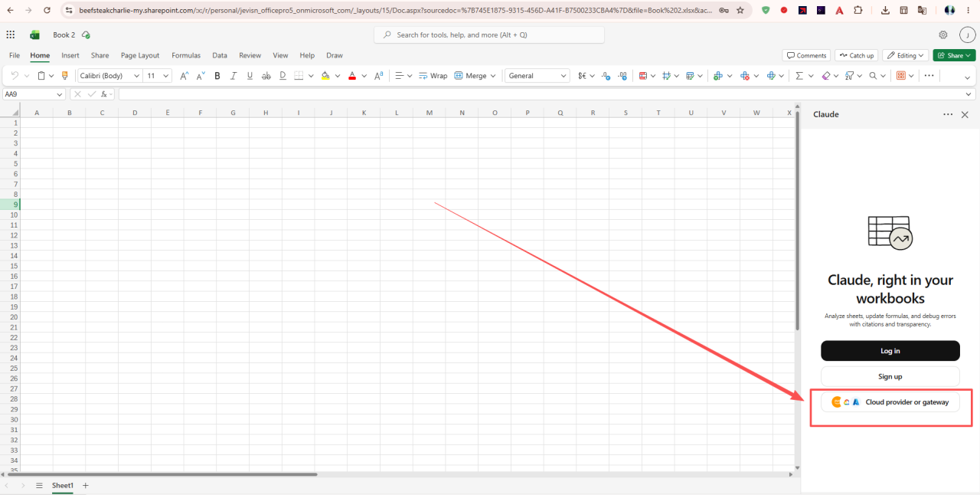Viewport: 980px width, 495px height.
Task: Increase decimal places icon
Action: [x=606, y=76]
